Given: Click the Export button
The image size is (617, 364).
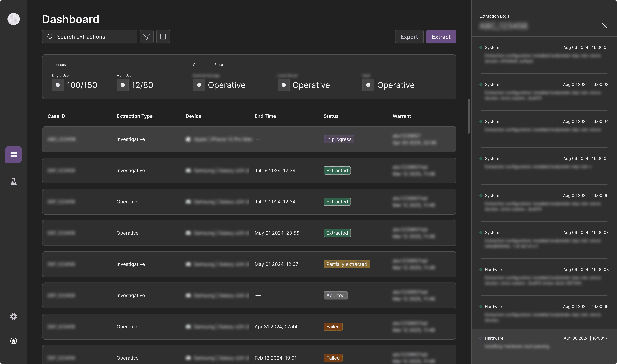Looking at the screenshot, I should pos(409,37).
